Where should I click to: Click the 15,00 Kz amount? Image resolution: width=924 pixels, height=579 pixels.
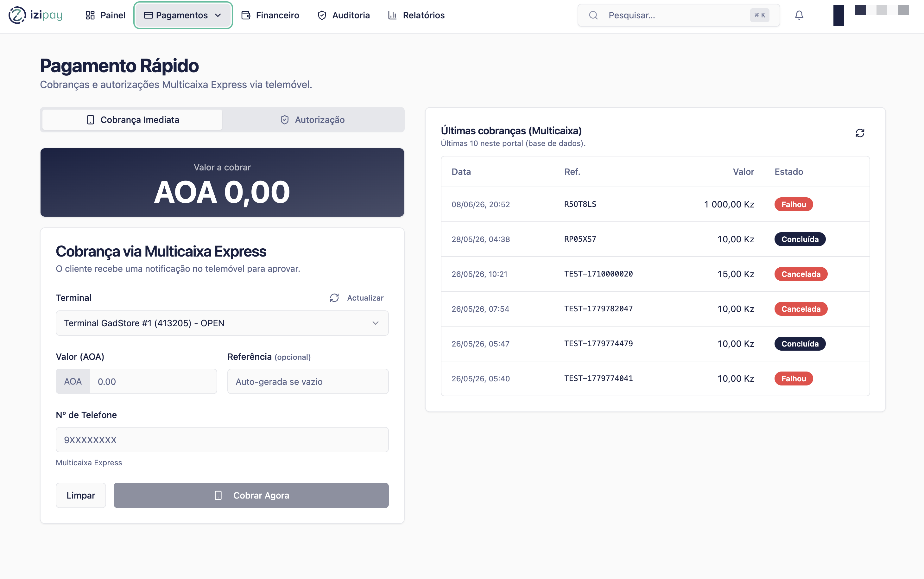pos(735,274)
